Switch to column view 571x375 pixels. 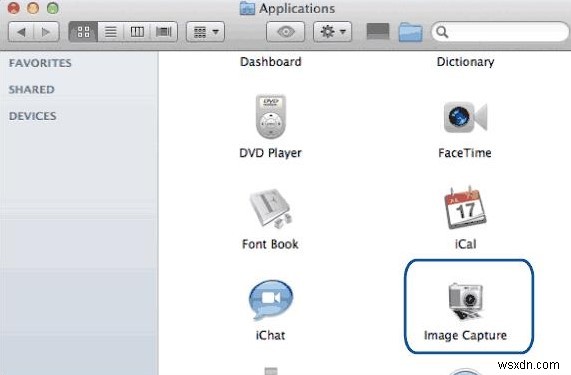click(137, 32)
